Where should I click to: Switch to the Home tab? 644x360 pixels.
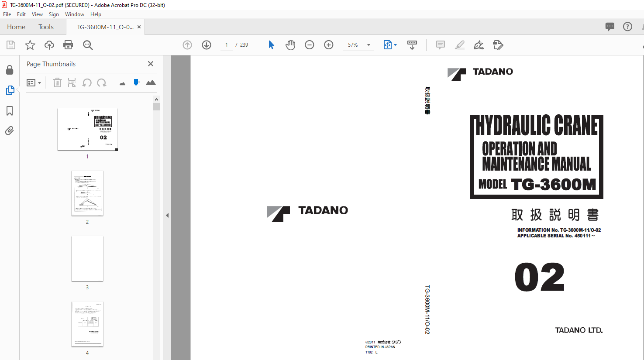(16, 27)
